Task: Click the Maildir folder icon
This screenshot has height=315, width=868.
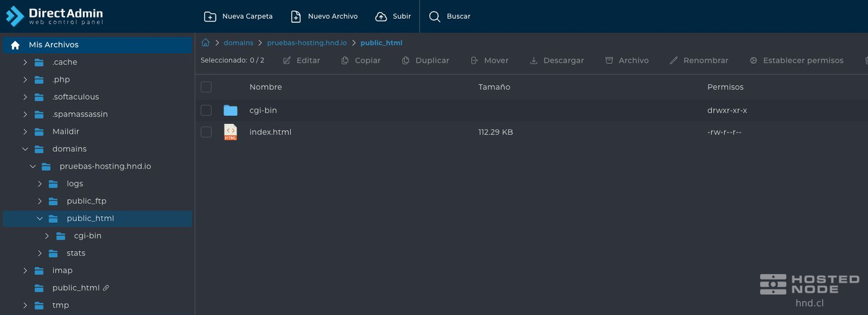Action: (39, 132)
